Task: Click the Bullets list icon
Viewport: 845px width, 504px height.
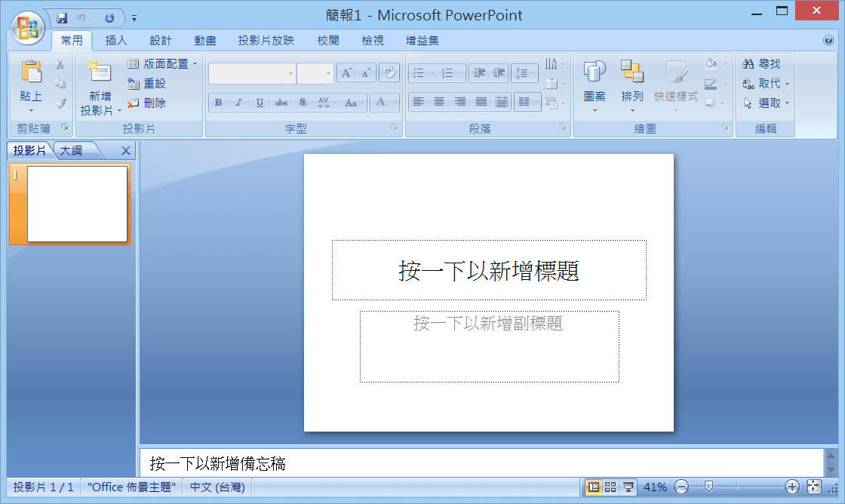Action: [x=419, y=72]
